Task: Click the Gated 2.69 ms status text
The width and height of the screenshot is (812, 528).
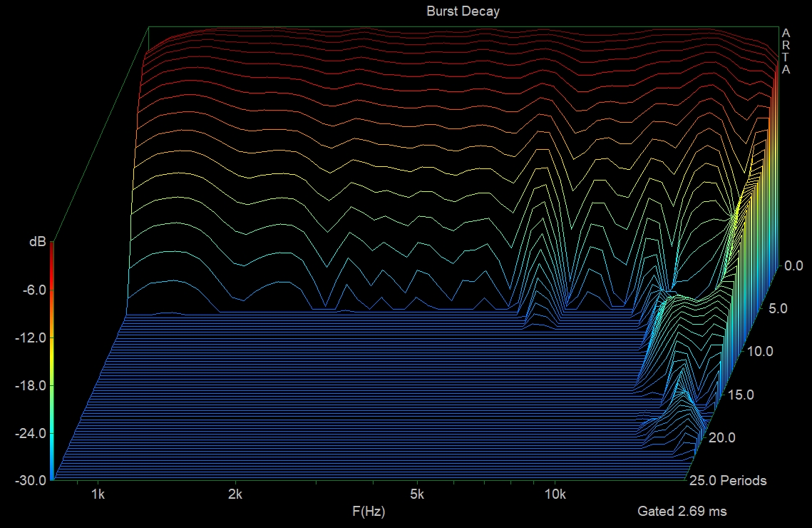Action: click(681, 512)
